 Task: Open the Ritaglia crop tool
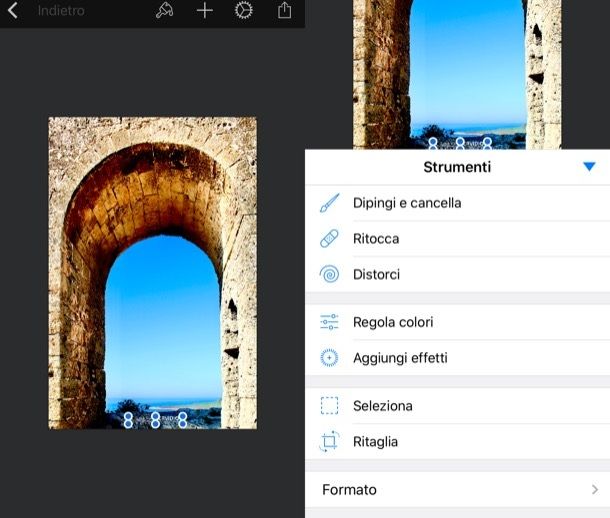(x=458, y=442)
